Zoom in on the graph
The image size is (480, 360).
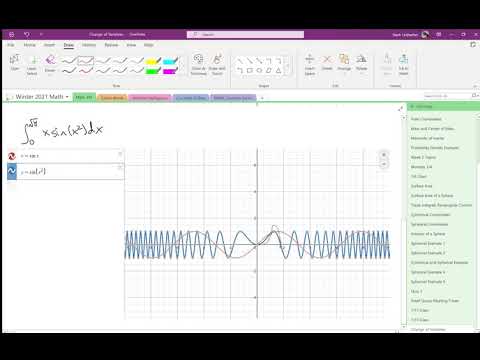[384, 155]
